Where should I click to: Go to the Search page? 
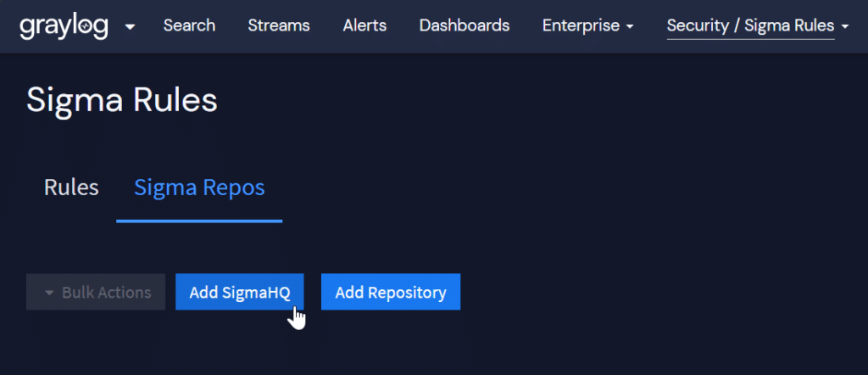pyautogui.click(x=189, y=25)
